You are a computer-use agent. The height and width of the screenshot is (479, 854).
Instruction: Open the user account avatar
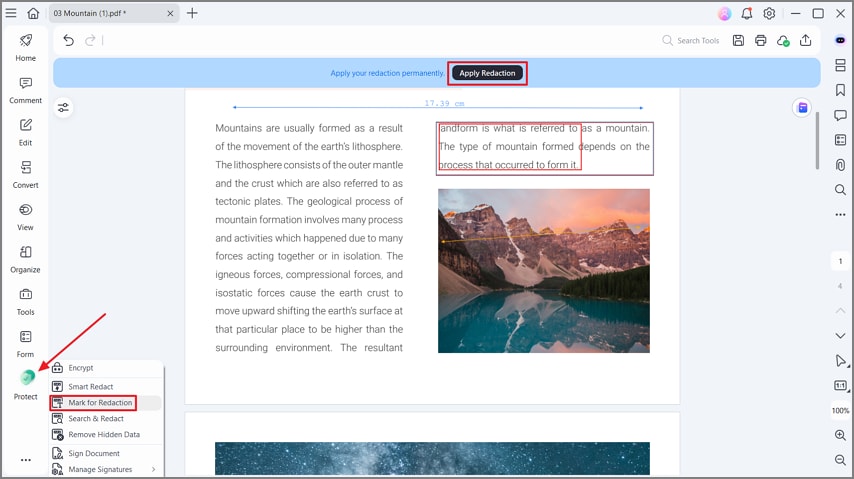tap(724, 14)
